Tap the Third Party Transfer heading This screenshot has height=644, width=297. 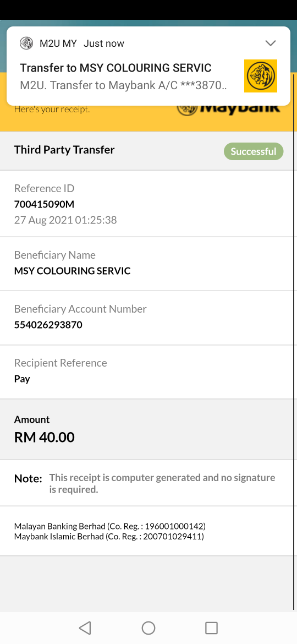pyautogui.click(x=64, y=150)
